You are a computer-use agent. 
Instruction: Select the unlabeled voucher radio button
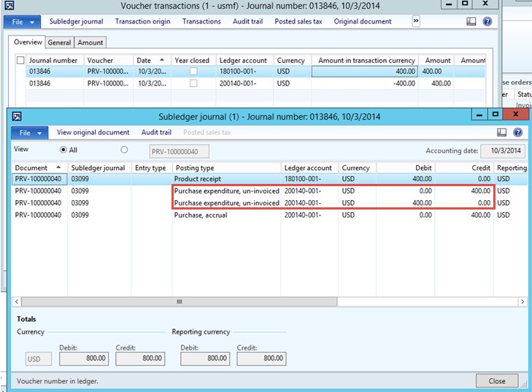click(x=124, y=150)
